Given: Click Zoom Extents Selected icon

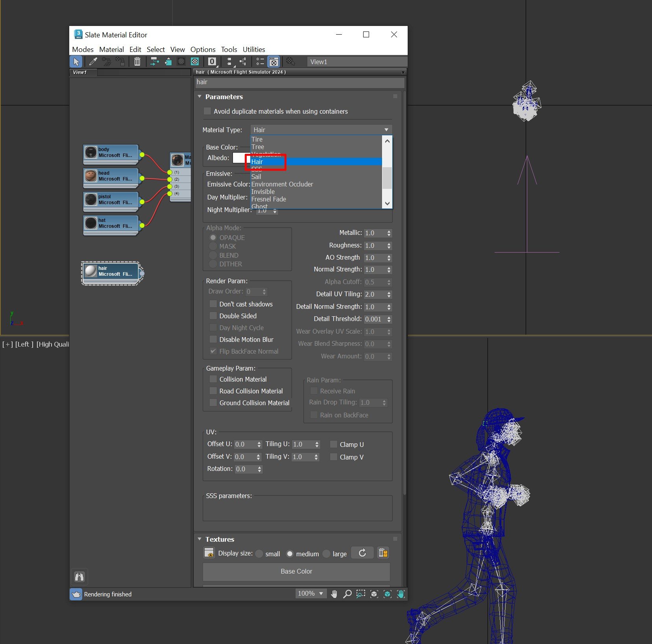Looking at the screenshot, I should 388,594.
